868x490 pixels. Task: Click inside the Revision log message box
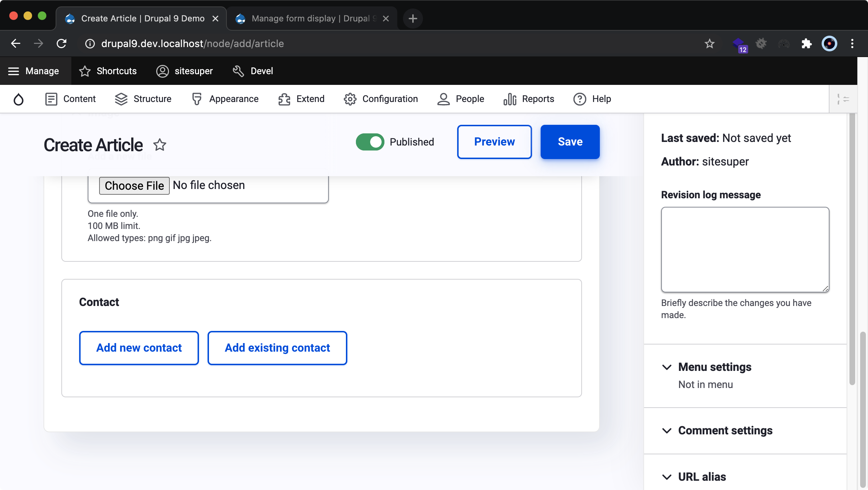tap(745, 250)
